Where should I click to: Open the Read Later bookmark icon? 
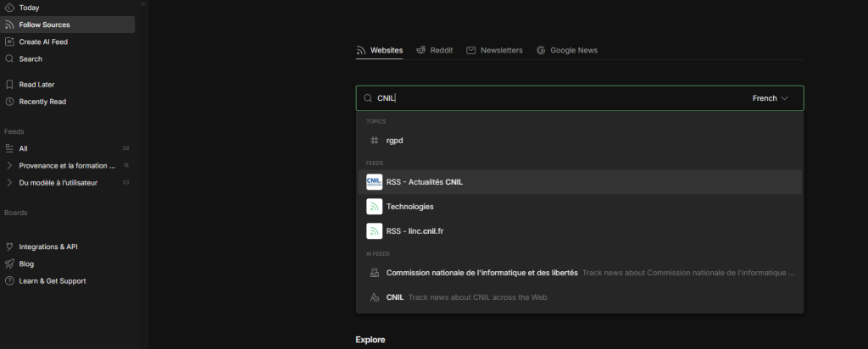9,85
